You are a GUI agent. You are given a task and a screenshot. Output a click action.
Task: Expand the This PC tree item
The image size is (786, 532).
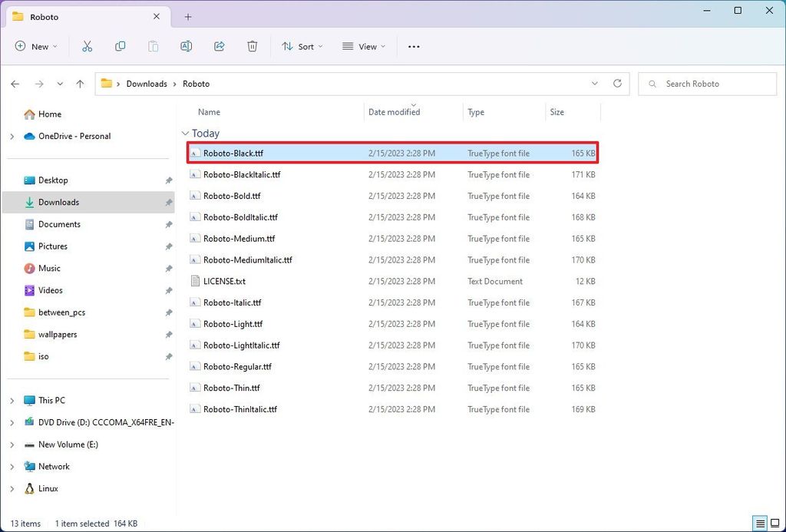coord(11,400)
